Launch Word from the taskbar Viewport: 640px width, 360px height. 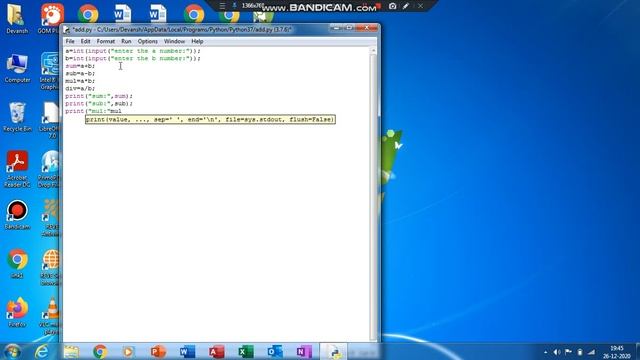[187, 351]
